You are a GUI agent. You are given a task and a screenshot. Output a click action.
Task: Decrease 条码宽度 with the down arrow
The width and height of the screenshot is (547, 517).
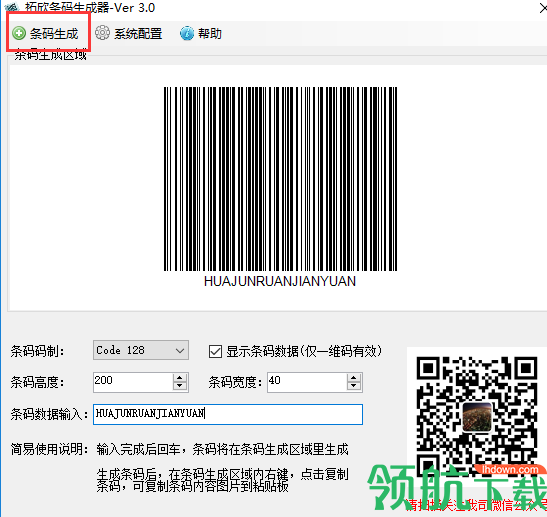coord(354,386)
